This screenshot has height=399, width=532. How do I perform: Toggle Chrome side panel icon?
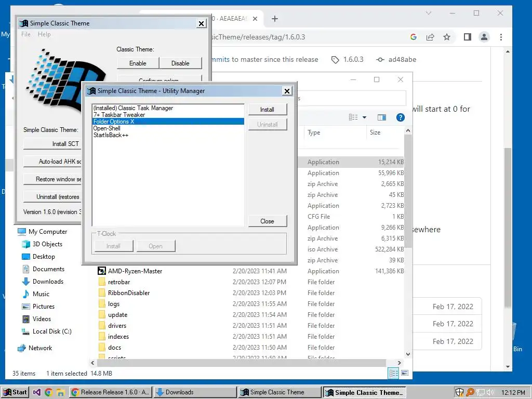pyautogui.click(x=468, y=37)
